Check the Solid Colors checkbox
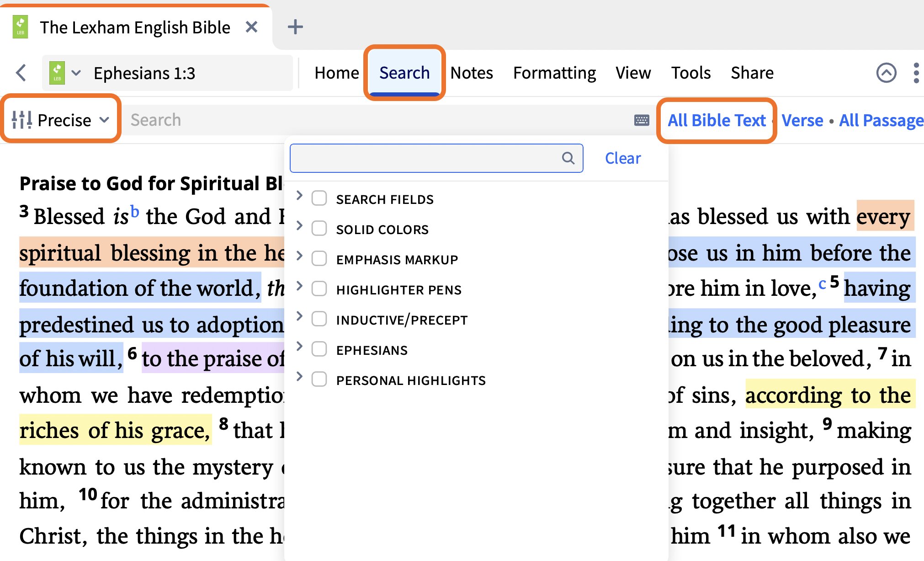 (x=319, y=229)
